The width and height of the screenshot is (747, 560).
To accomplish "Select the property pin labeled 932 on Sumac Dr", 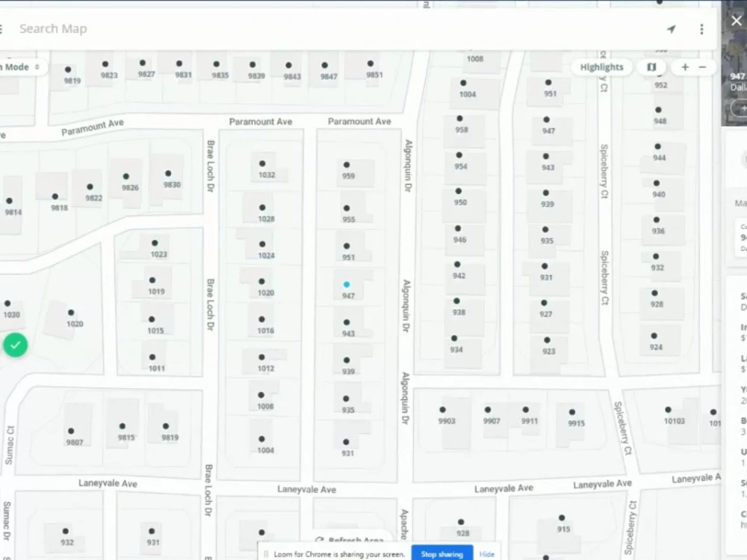I will pos(65,531).
